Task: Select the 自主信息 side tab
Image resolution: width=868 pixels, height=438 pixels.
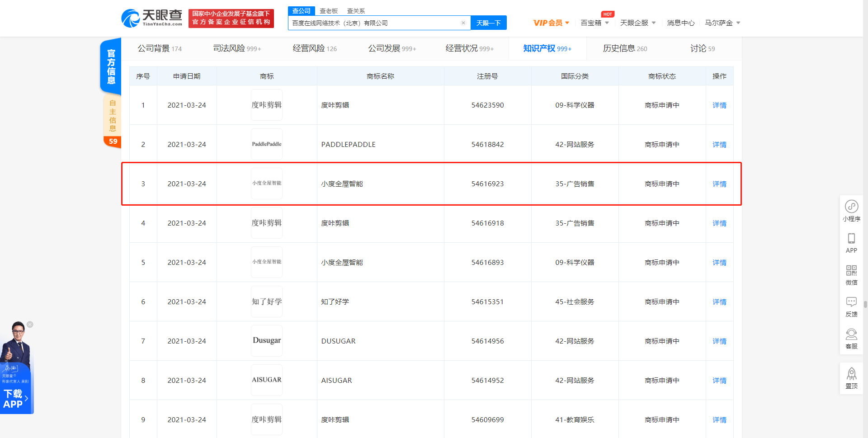Action: pyautogui.click(x=113, y=116)
